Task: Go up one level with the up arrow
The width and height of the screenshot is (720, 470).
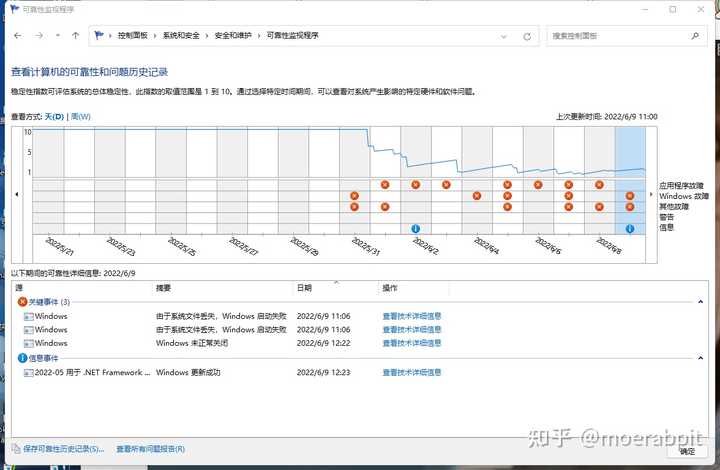Action: click(x=76, y=35)
